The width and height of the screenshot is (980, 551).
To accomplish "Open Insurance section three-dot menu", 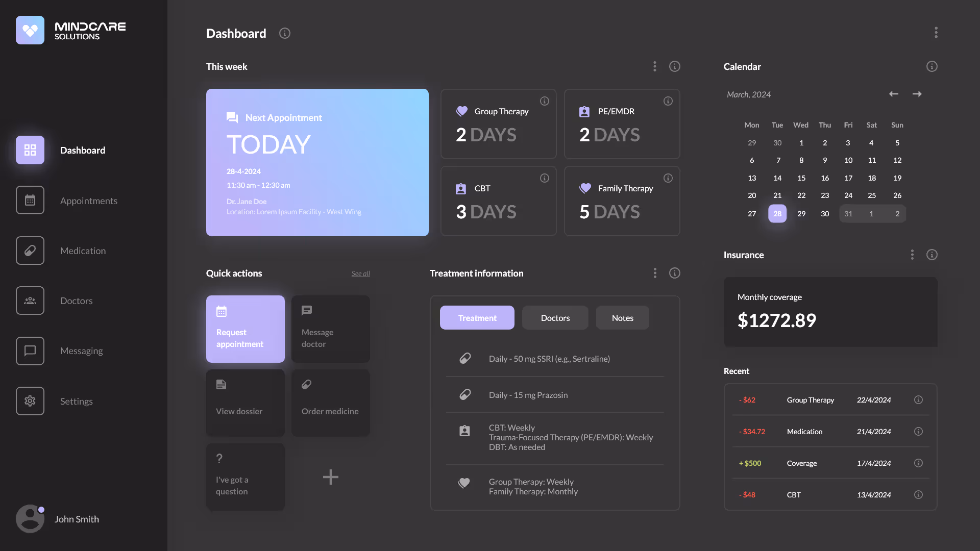I will pos(912,255).
